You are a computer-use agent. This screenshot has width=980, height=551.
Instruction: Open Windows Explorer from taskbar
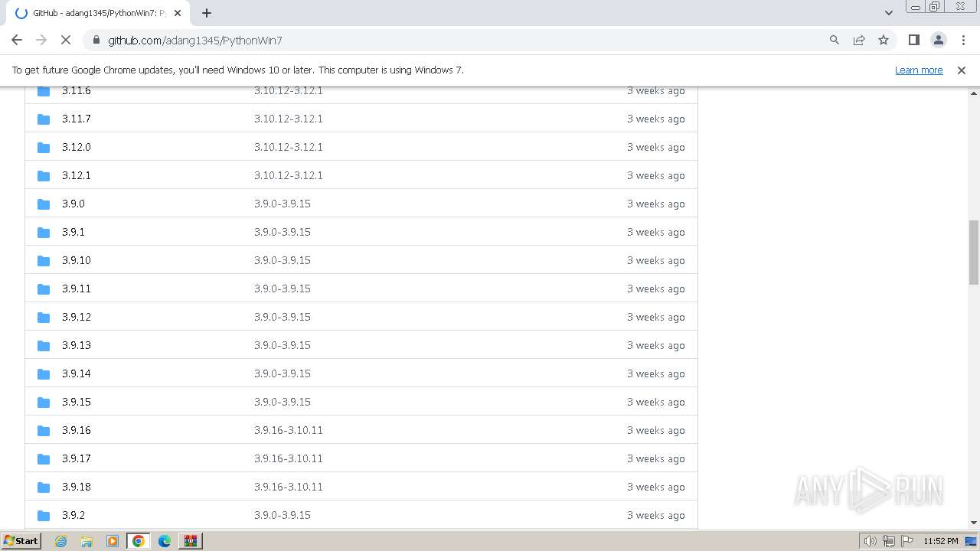[87, 541]
